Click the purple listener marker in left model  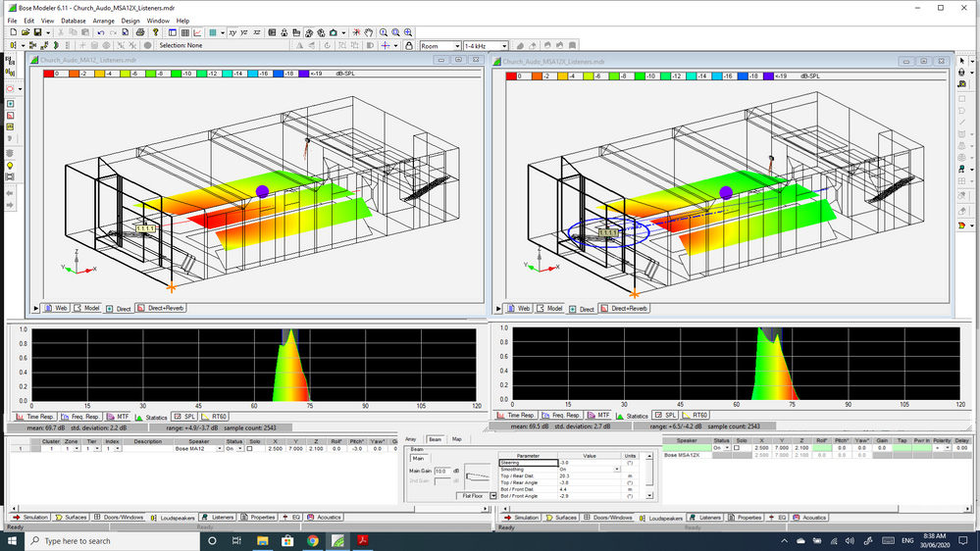pos(263,192)
